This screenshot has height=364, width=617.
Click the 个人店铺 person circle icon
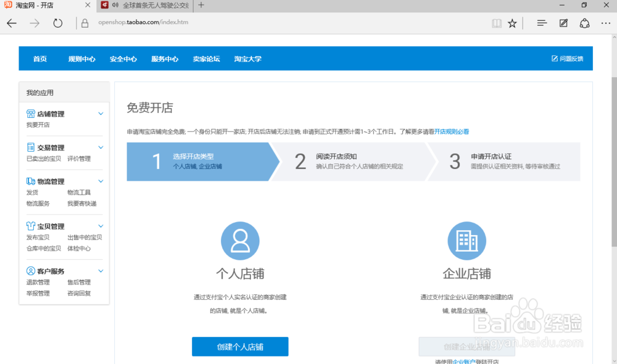[x=240, y=241]
